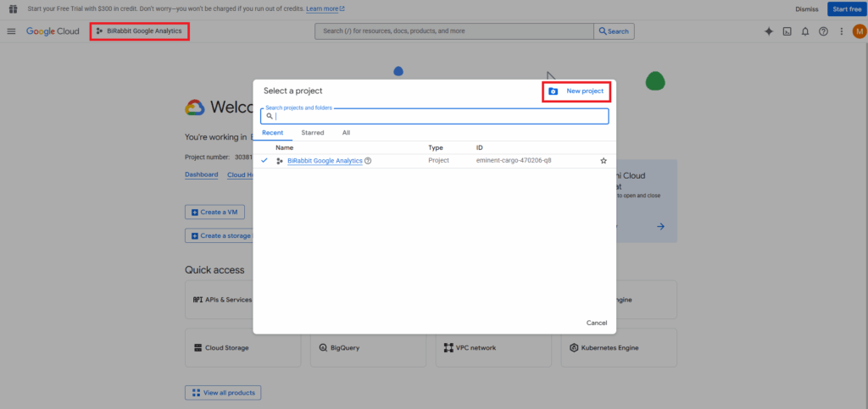Open the three-dot settings and utilities menu
The width and height of the screenshot is (868, 409).
(x=842, y=31)
